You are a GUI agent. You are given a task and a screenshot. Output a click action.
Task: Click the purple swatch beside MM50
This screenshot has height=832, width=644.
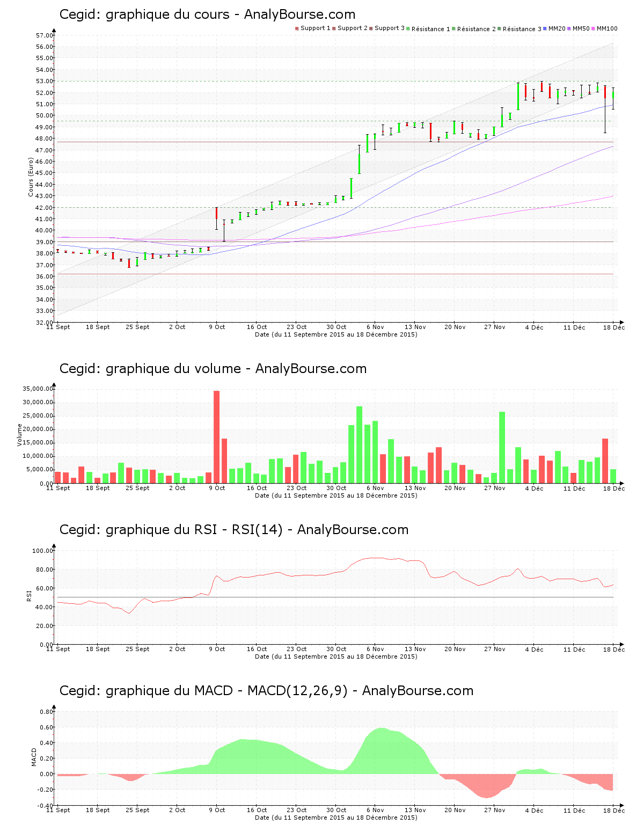[x=569, y=28]
